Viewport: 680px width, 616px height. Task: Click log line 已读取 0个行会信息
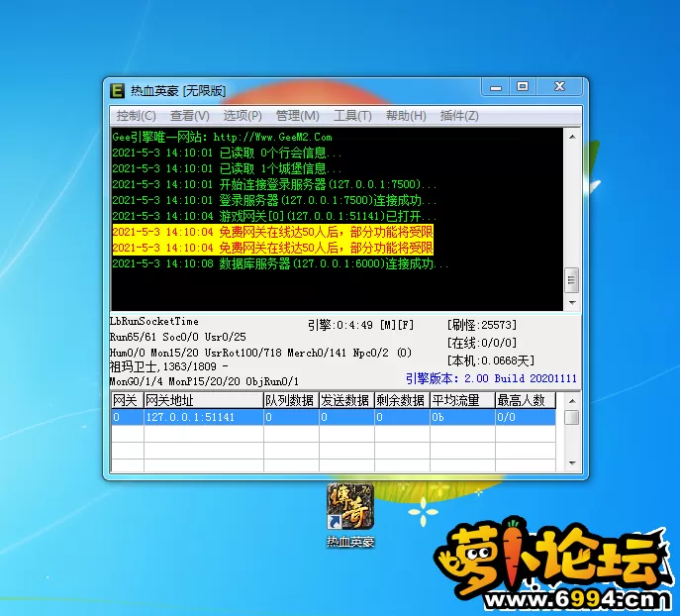(227, 153)
